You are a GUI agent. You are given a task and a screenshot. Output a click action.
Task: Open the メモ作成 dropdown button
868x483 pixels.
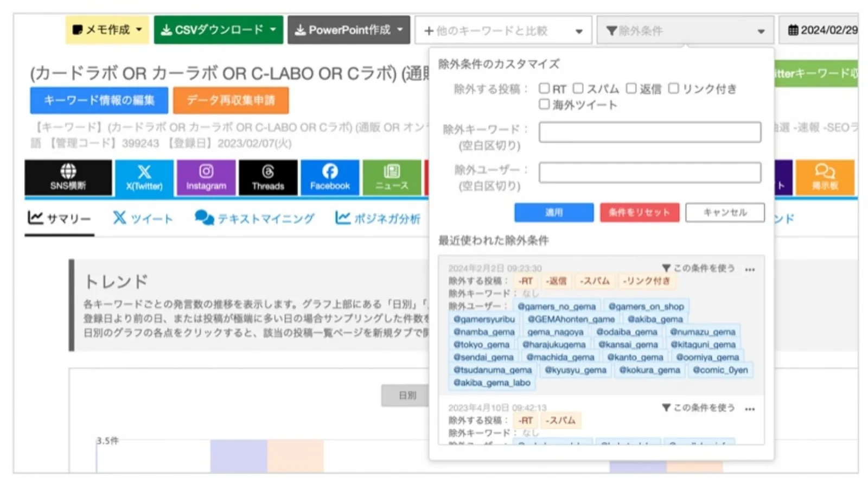pyautogui.click(x=106, y=30)
